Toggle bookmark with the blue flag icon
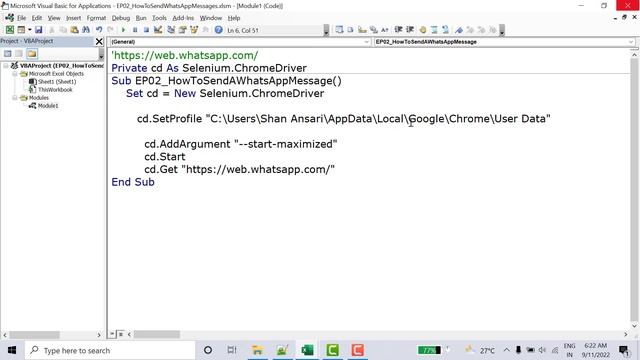The height and width of the screenshot is (360, 640). tap(459, 30)
